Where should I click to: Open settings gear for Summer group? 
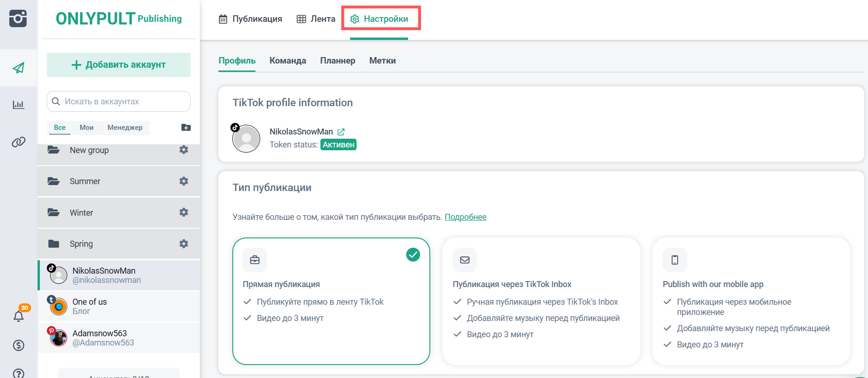pyautogui.click(x=184, y=181)
